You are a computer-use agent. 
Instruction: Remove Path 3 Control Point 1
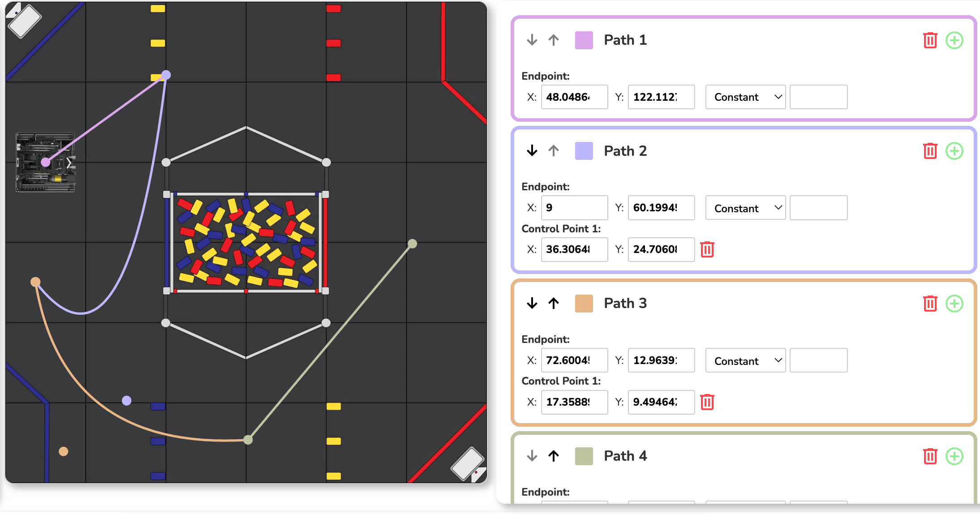click(x=707, y=402)
